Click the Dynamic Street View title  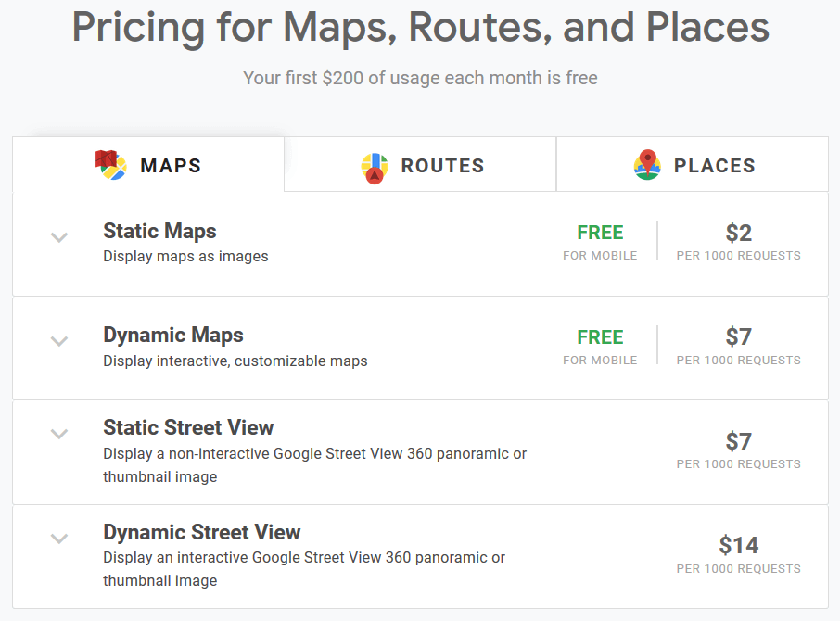coord(201,532)
